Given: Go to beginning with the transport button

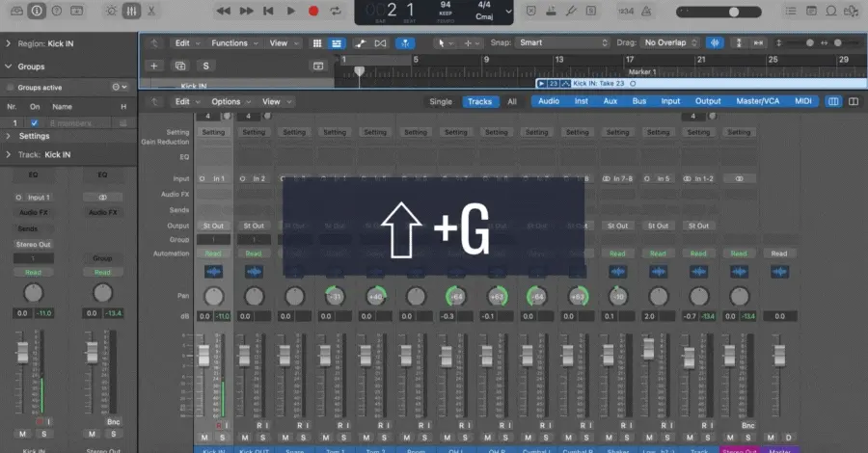Looking at the screenshot, I should tap(268, 11).
